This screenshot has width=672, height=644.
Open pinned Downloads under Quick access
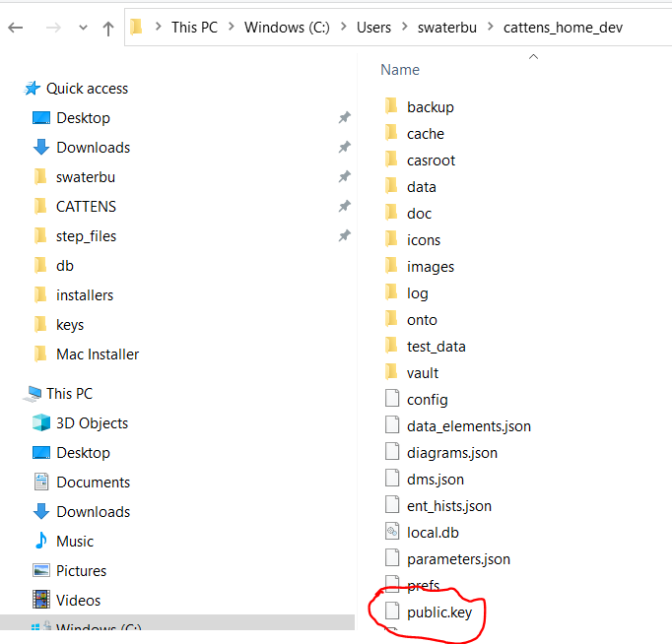[x=93, y=148]
